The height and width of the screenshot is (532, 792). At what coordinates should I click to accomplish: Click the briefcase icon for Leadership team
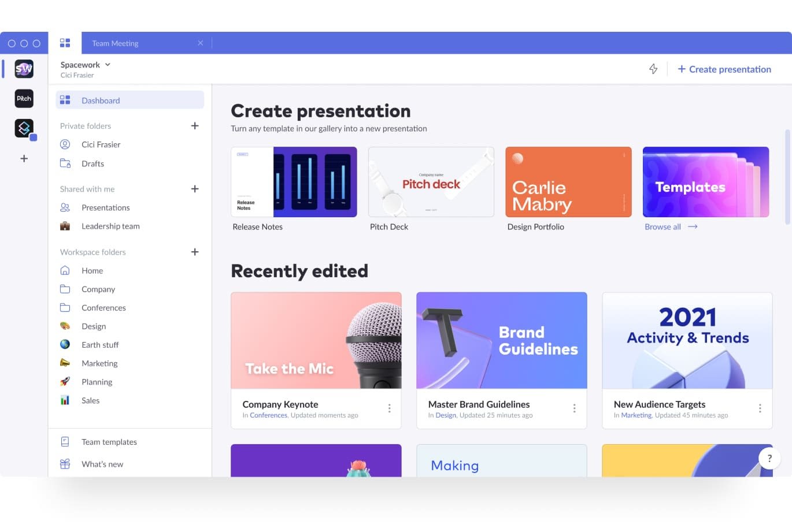65,226
